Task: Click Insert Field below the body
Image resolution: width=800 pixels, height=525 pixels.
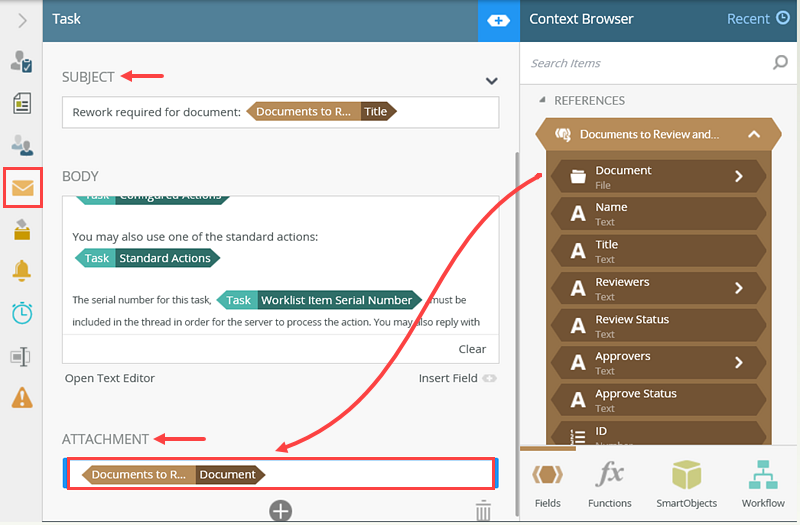Action: point(457,378)
